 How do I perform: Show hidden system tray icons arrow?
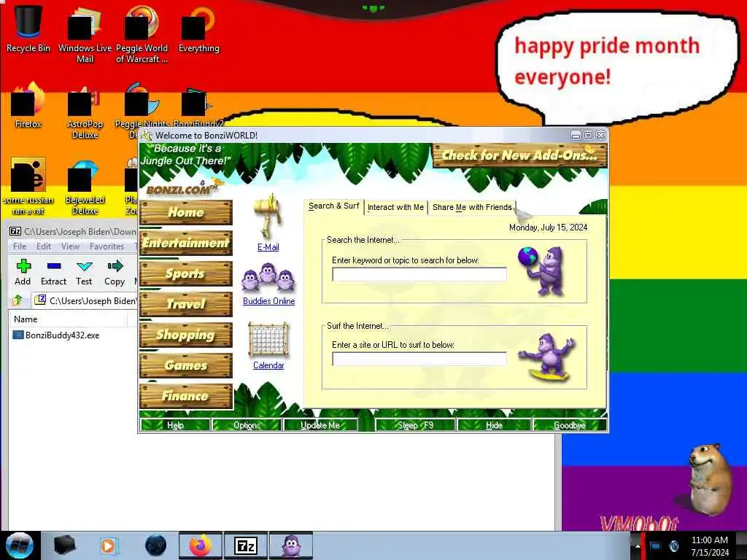tap(638, 545)
